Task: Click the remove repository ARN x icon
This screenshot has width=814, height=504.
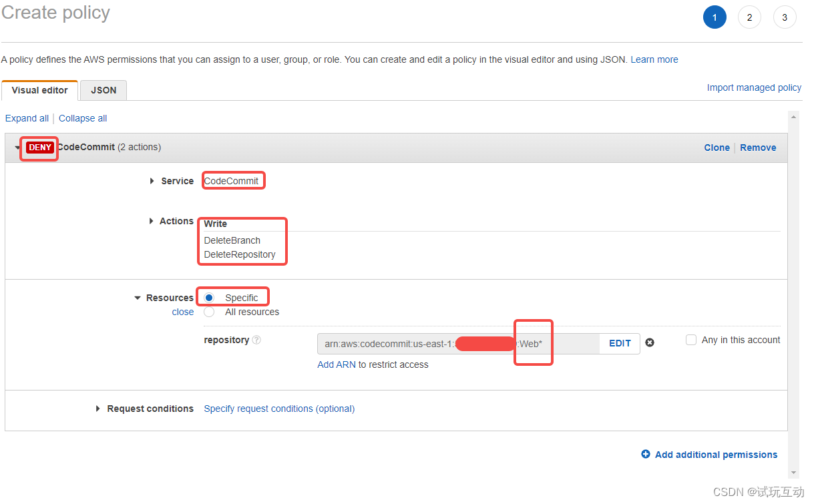Action: coord(650,342)
